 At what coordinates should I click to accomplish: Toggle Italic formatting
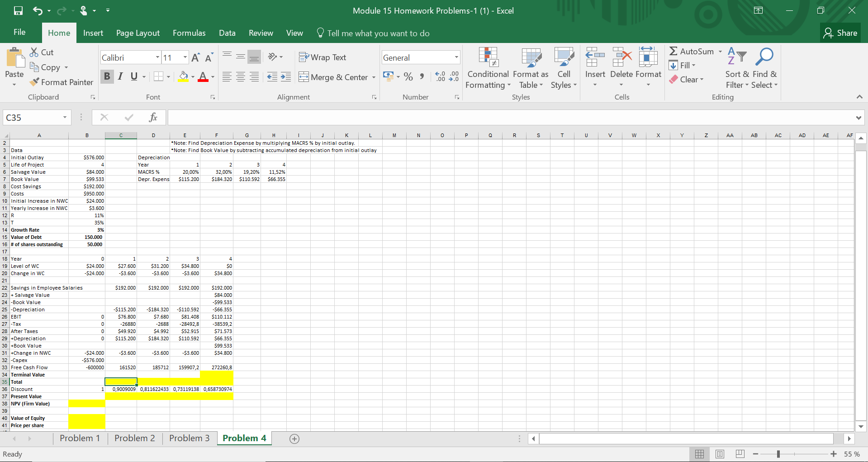coord(120,76)
